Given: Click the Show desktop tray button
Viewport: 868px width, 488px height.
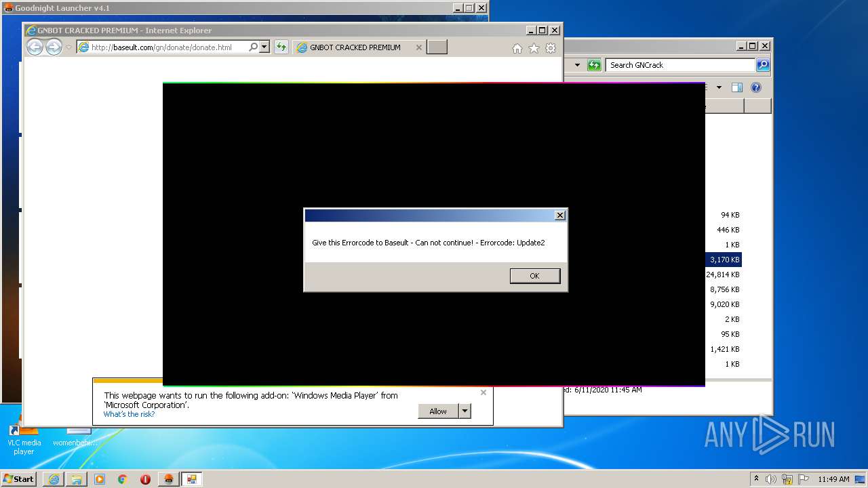Looking at the screenshot, I should point(861,479).
